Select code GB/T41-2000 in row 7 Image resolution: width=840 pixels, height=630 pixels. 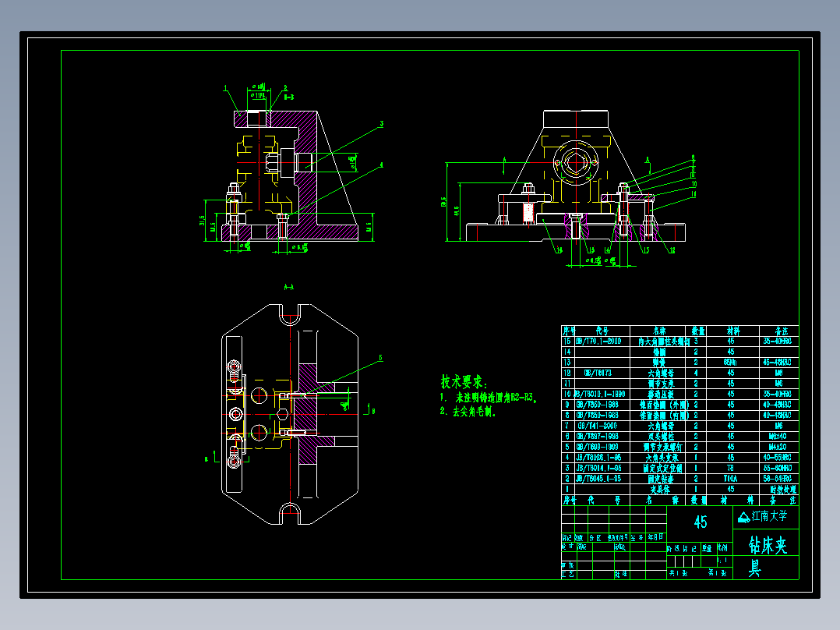click(598, 426)
